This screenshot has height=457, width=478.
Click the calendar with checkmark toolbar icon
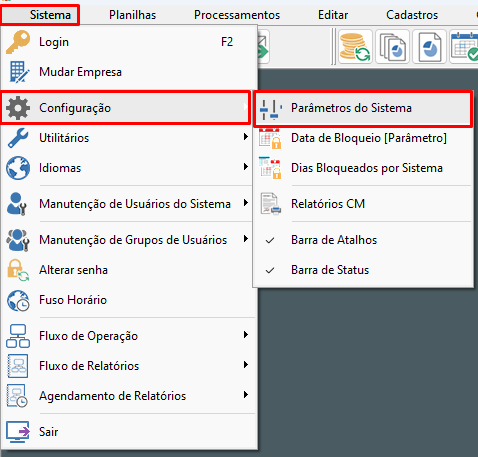(464, 47)
